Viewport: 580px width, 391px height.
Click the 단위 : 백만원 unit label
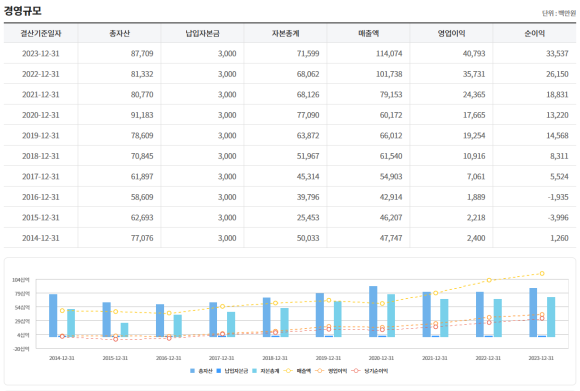point(559,13)
